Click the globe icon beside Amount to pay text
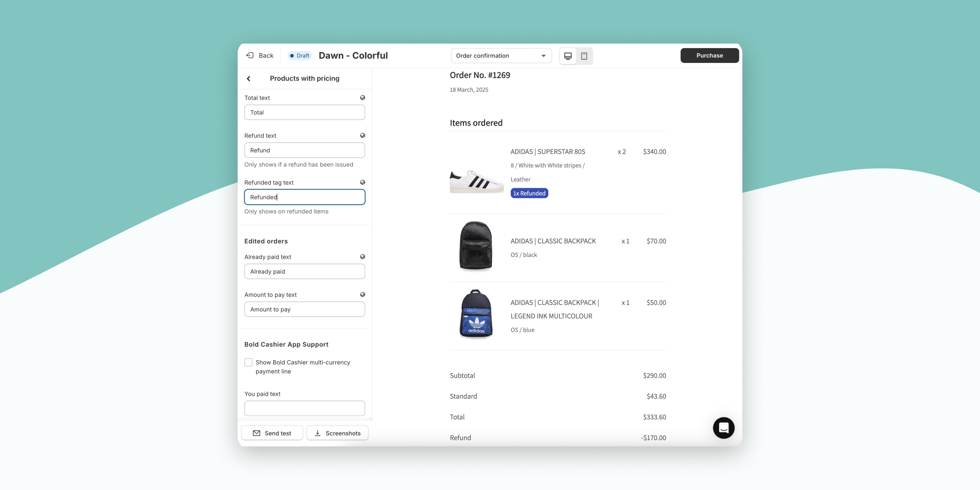This screenshot has height=490, width=980. pos(363,294)
